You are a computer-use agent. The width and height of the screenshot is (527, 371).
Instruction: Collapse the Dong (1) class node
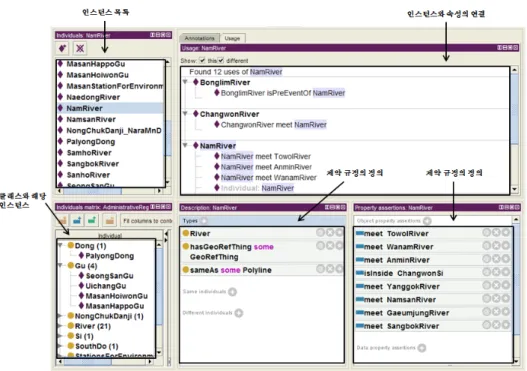(60, 246)
